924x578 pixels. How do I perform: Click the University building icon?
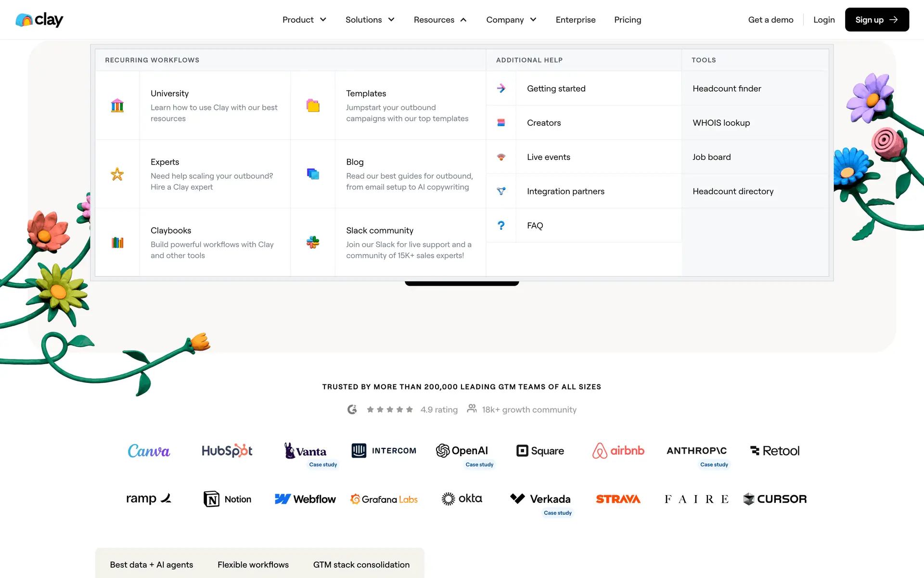pos(117,105)
